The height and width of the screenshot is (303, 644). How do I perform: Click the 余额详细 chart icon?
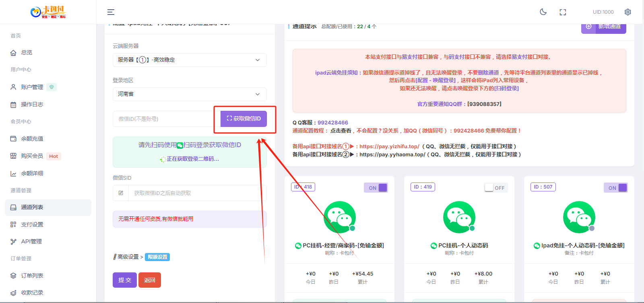(x=13, y=174)
